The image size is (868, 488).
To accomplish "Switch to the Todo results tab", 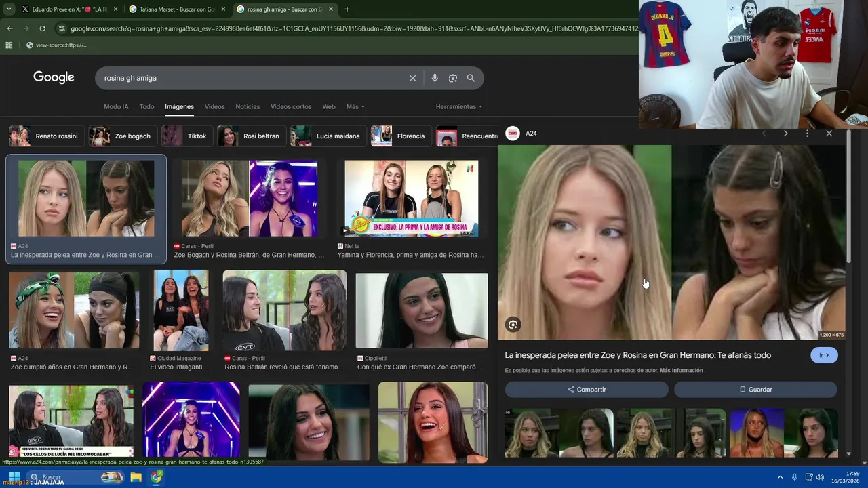I will (x=146, y=106).
